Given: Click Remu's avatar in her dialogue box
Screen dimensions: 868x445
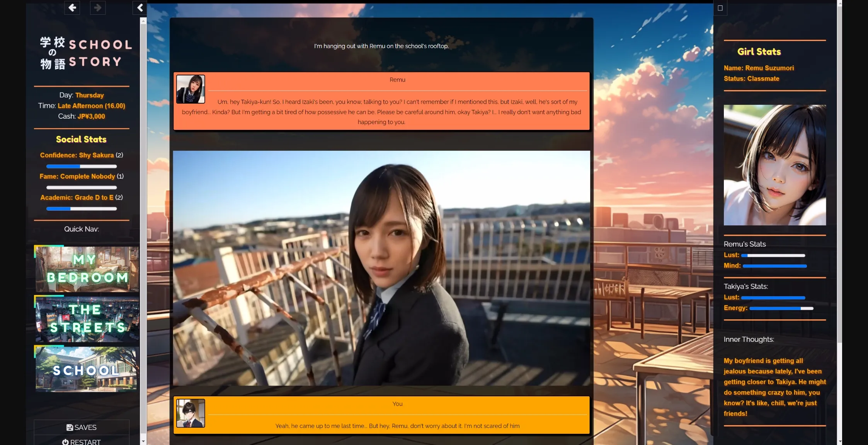Looking at the screenshot, I should pos(191,89).
